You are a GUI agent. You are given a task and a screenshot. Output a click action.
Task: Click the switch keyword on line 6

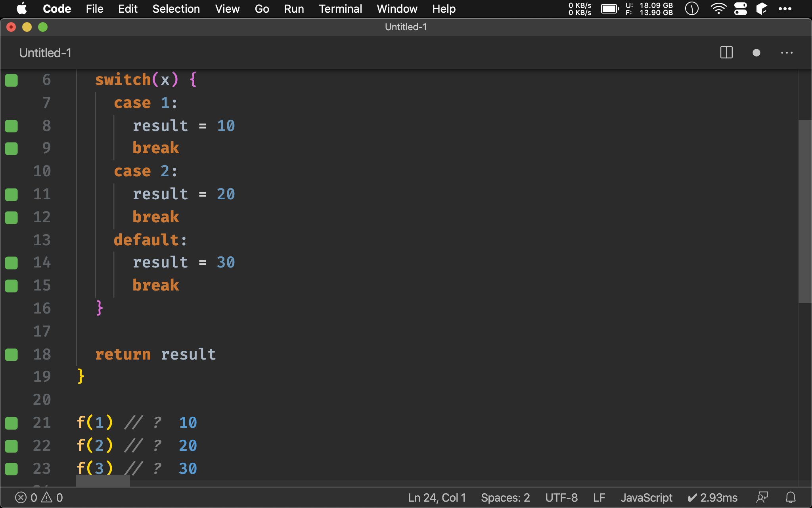tap(123, 80)
